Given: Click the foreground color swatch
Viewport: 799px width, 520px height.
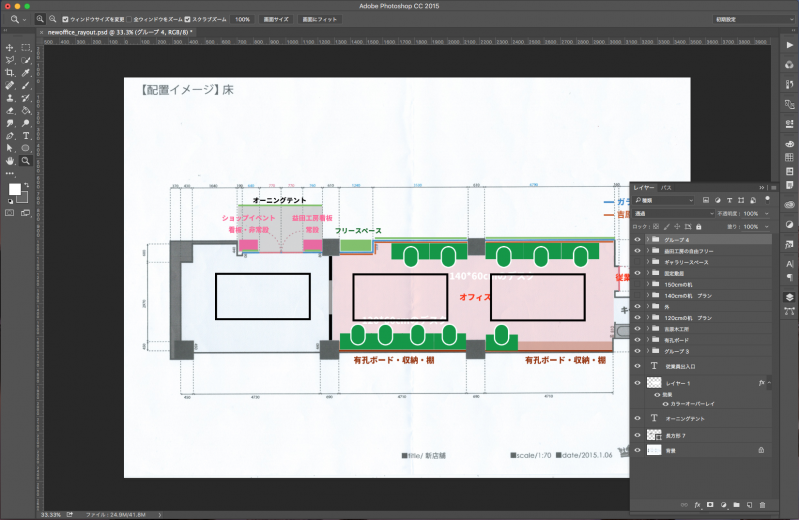Looking at the screenshot, I should click(14, 189).
